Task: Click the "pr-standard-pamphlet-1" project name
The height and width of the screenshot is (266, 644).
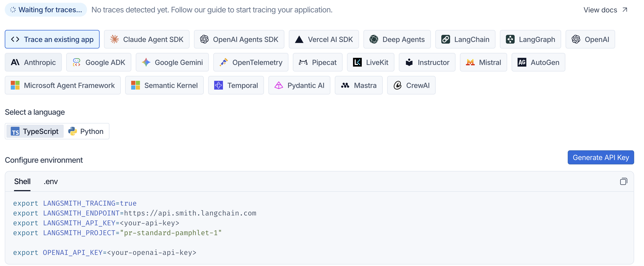Action: pyautogui.click(x=171, y=233)
